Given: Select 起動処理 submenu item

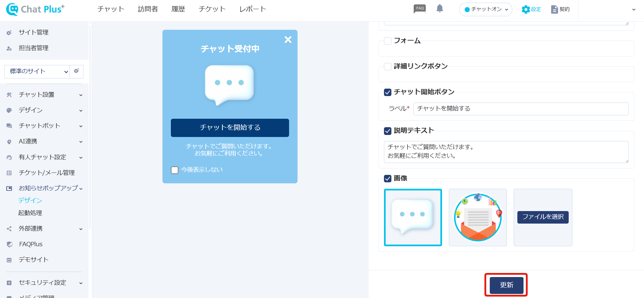Looking at the screenshot, I should pos(30,213).
